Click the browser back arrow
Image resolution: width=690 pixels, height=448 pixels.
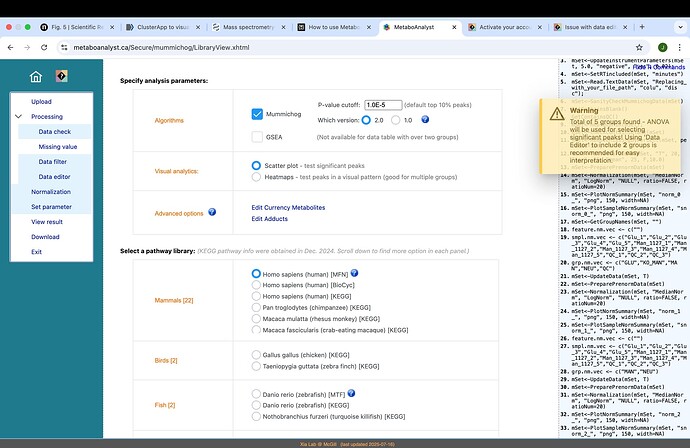click(11, 47)
